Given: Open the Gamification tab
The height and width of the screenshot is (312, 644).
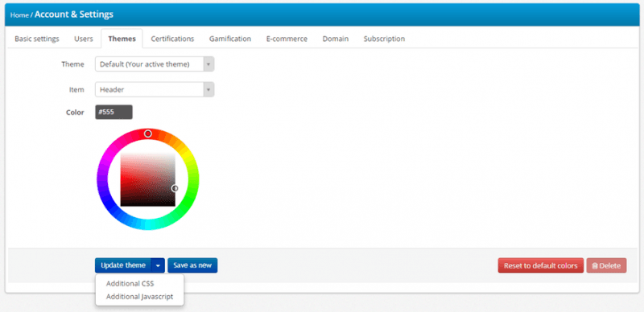Looking at the screenshot, I should pyautogui.click(x=230, y=39).
